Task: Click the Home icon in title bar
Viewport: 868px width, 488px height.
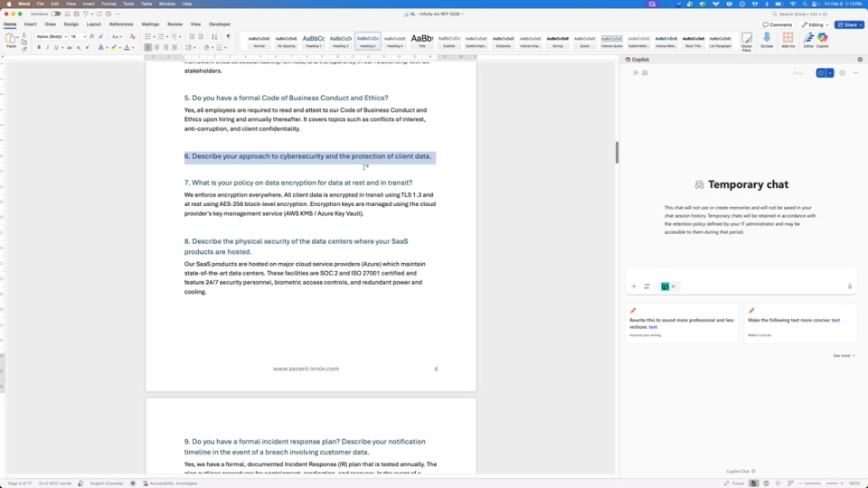Action: (x=67, y=14)
